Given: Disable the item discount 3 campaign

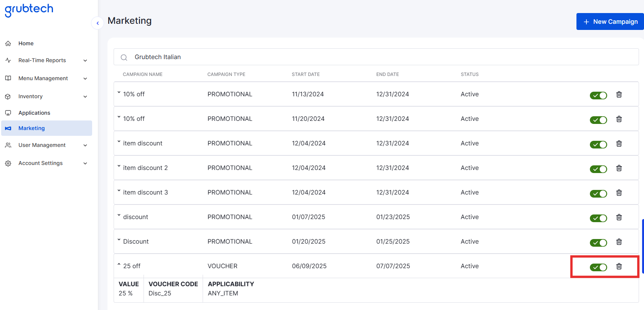Looking at the screenshot, I should tap(598, 194).
